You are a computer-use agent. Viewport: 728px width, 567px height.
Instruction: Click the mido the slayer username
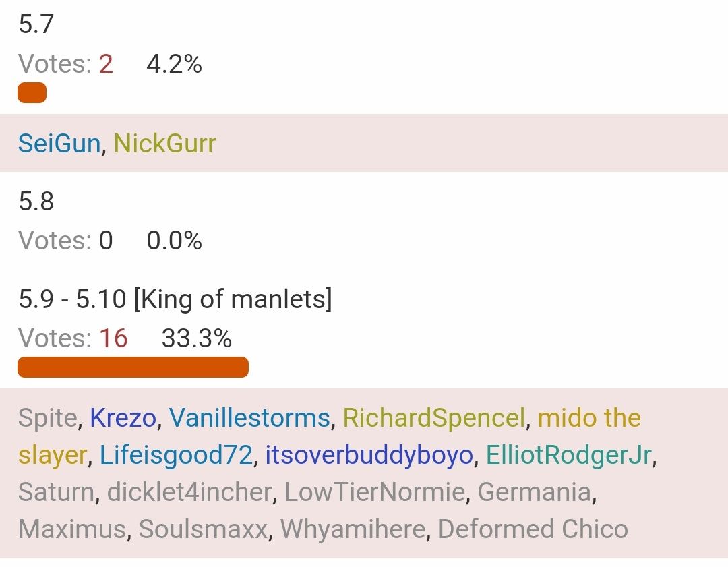(589, 417)
